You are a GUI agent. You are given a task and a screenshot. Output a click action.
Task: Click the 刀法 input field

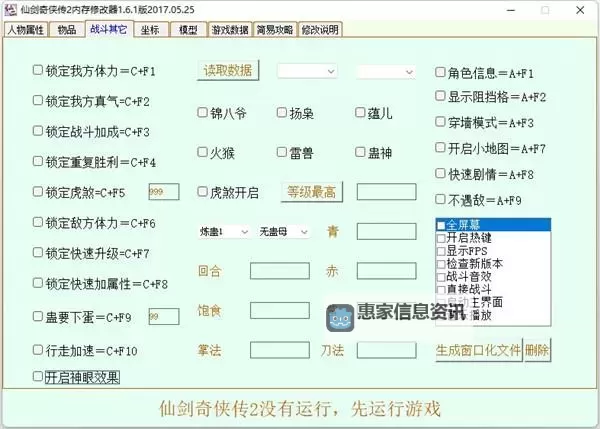(386, 350)
